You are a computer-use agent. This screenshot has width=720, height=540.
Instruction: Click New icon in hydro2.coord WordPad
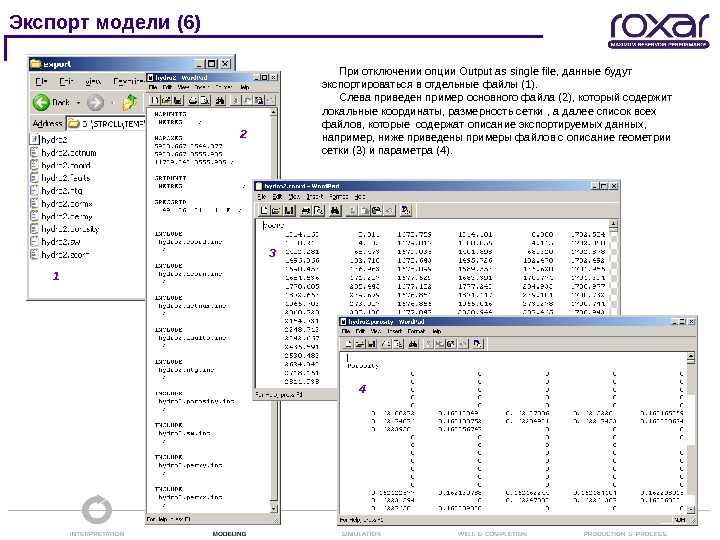264,210
